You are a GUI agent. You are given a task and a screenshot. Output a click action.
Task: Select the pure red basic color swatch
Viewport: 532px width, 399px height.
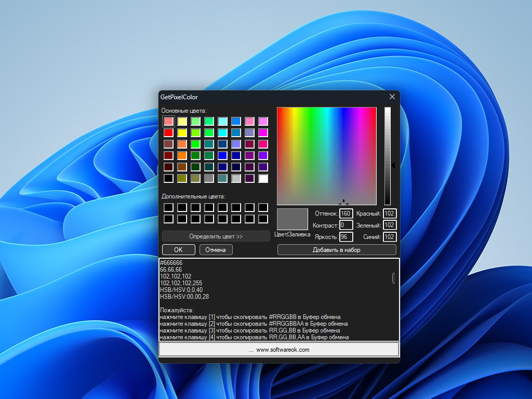(168, 132)
